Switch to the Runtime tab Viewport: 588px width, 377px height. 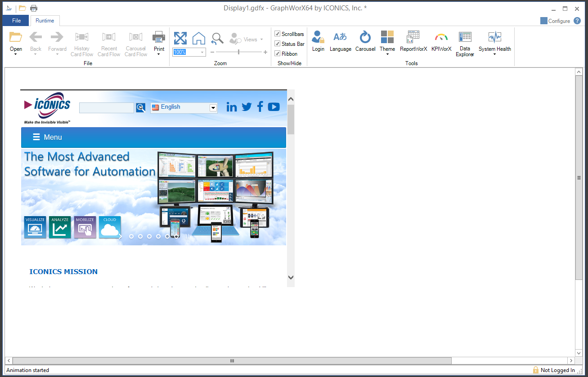tap(45, 21)
